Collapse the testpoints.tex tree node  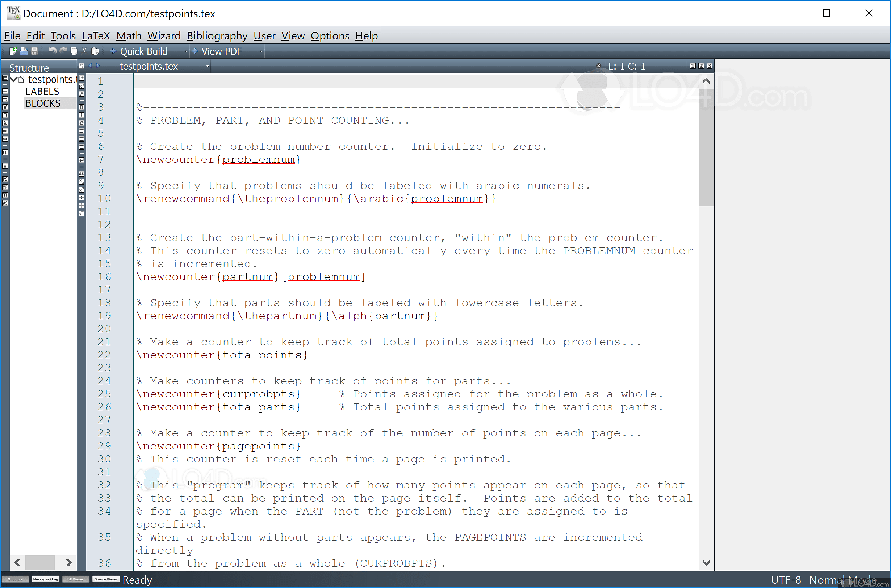(13, 79)
